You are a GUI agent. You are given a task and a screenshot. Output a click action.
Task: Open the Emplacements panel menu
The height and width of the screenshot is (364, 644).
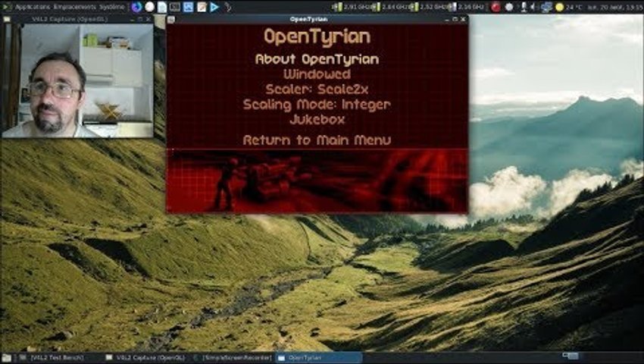74,7
